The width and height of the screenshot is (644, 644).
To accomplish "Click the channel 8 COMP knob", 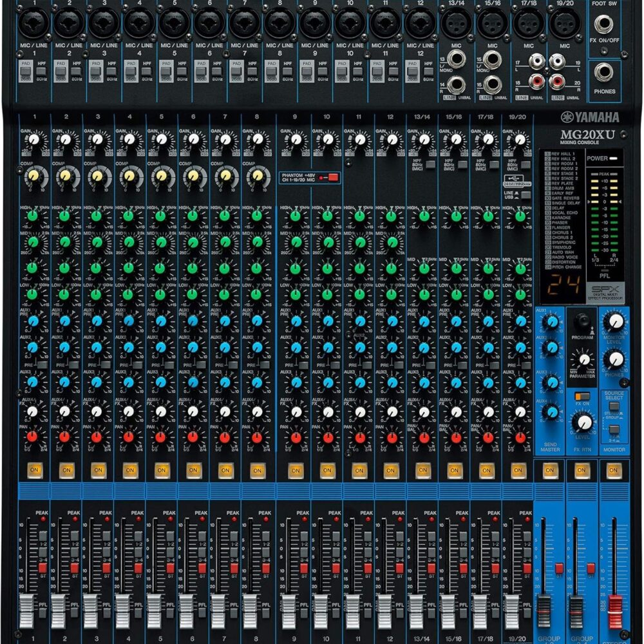I will [x=258, y=176].
